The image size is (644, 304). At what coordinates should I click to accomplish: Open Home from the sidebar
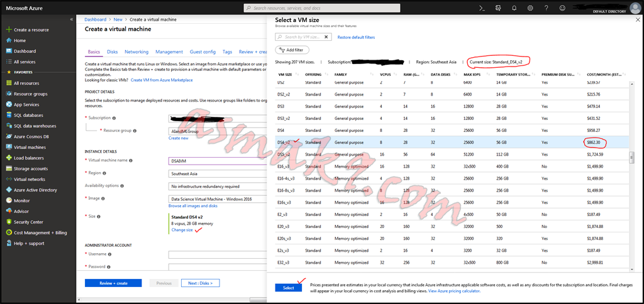[x=19, y=41]
